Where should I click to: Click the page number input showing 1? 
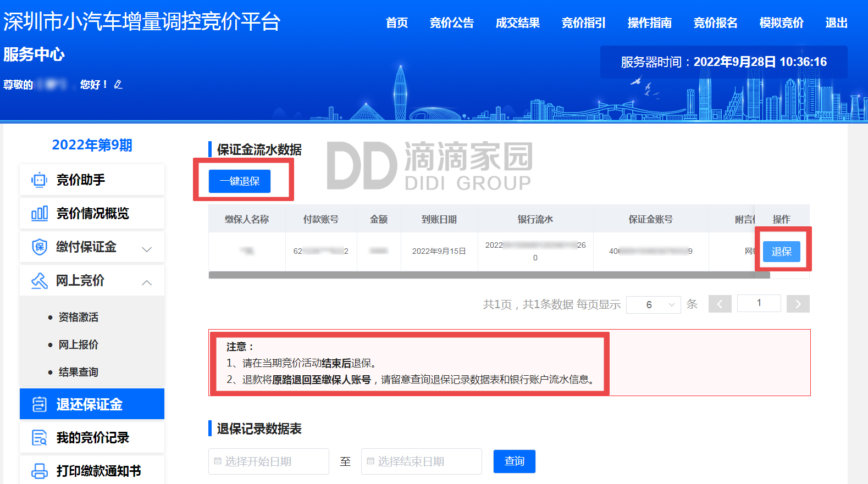(759, 303)
